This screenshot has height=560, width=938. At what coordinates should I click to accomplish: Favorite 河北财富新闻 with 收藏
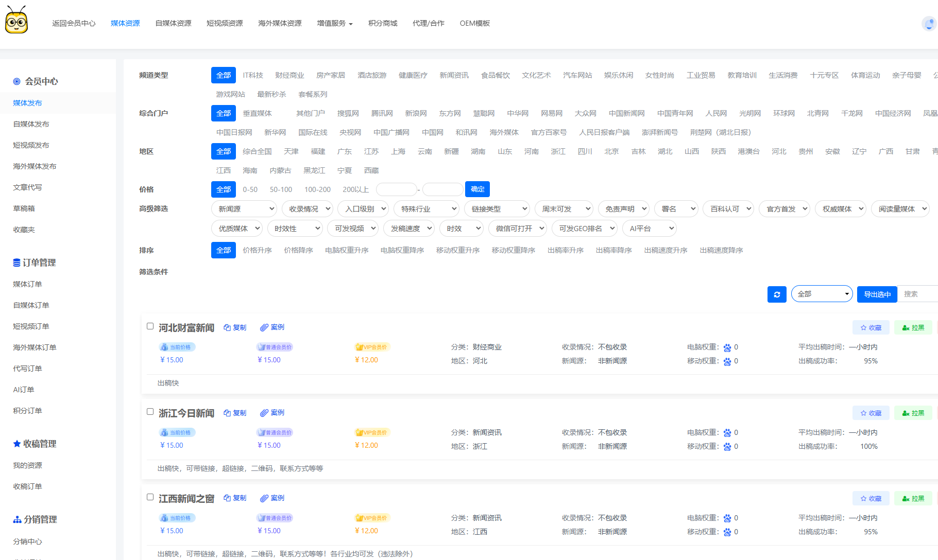coord(871,327)
